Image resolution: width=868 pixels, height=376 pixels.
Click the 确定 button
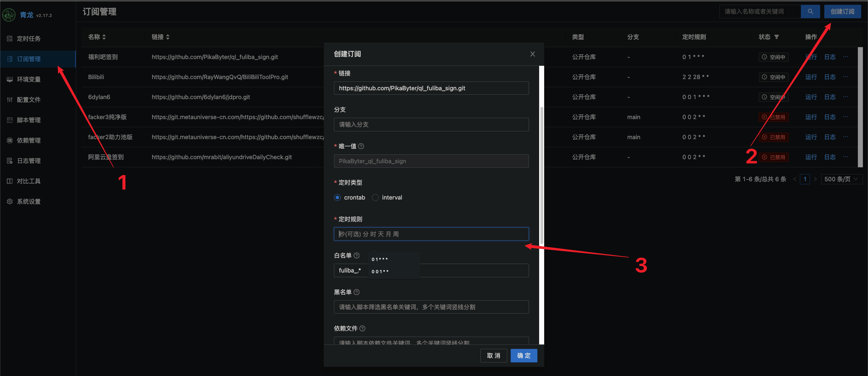524,356
